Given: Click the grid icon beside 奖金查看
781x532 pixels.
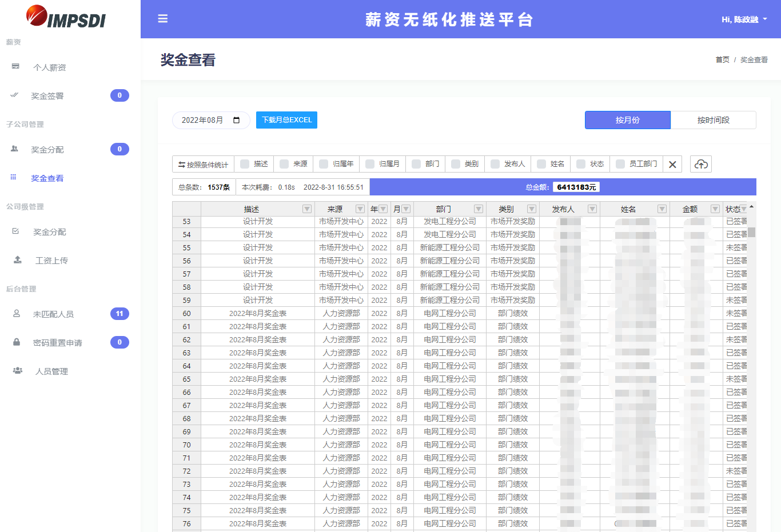Looking at the screenshot, I should 13,177.
